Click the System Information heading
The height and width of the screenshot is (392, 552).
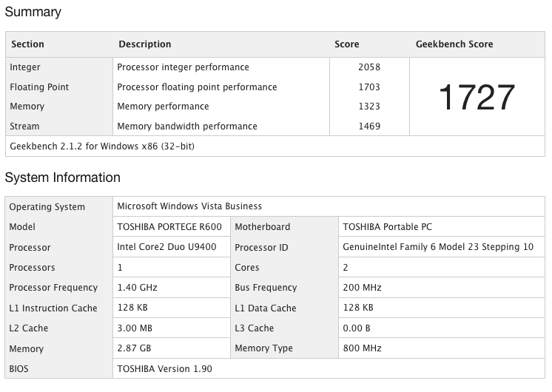pos(63,178)
